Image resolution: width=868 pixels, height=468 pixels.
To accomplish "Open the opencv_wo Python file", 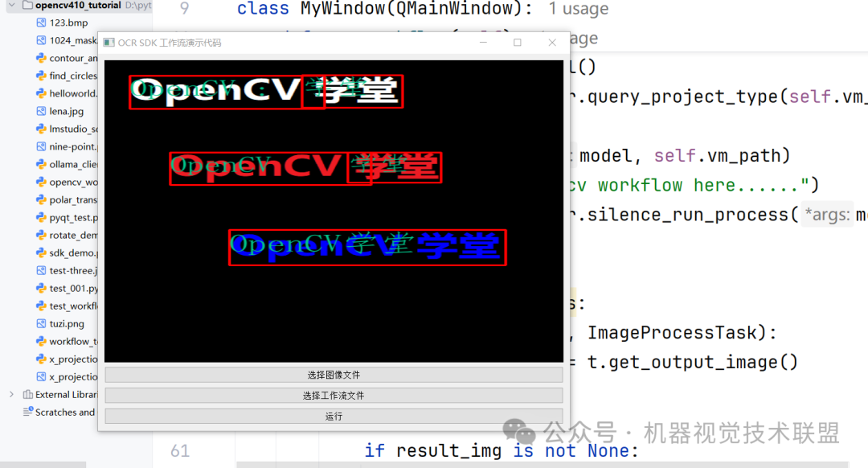I will point(73,183).
